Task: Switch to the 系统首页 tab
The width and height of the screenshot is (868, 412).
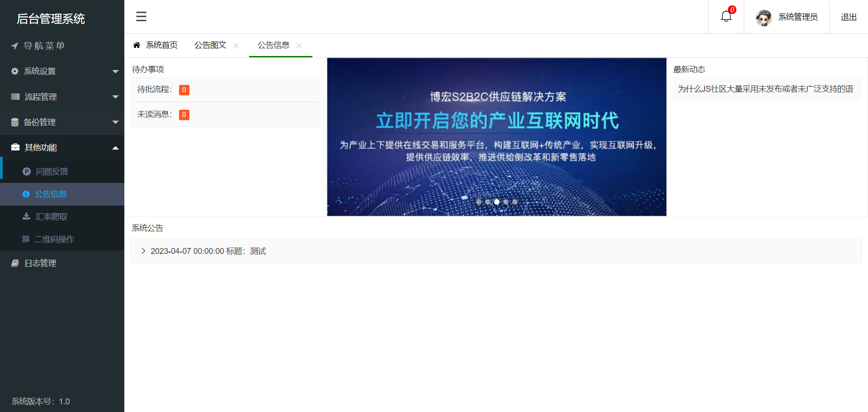Action: click(161, 45)
